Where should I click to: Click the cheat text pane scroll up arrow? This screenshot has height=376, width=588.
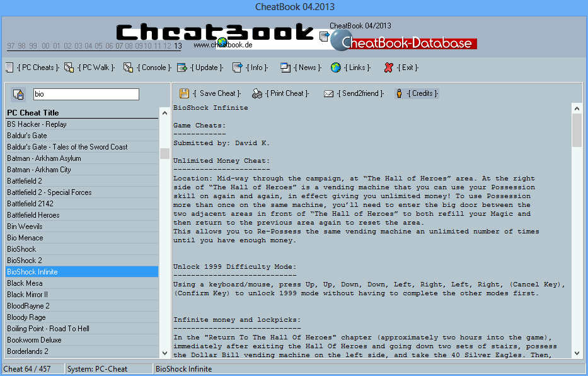[577, 109]
